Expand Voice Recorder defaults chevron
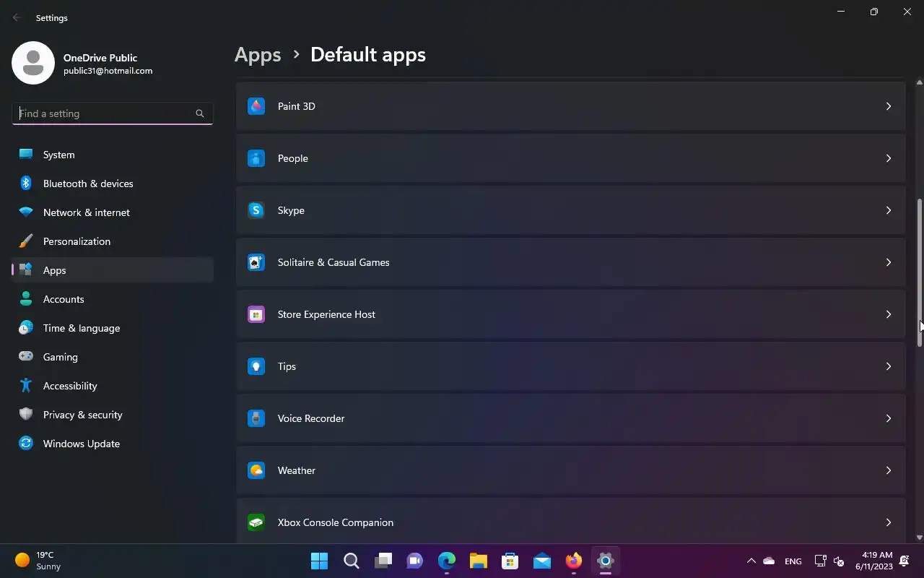924x578 pixels. click(x=889, y=418)
